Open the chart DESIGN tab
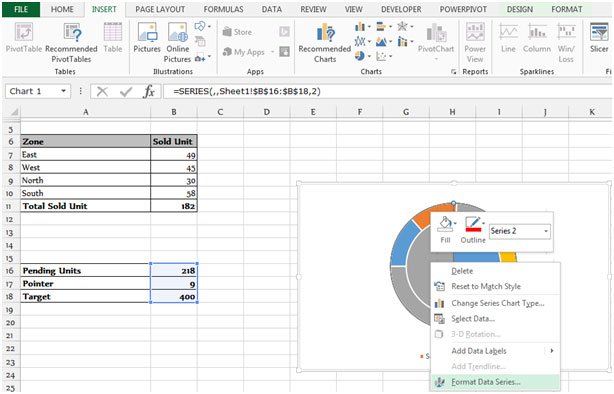 pos(520,9)
